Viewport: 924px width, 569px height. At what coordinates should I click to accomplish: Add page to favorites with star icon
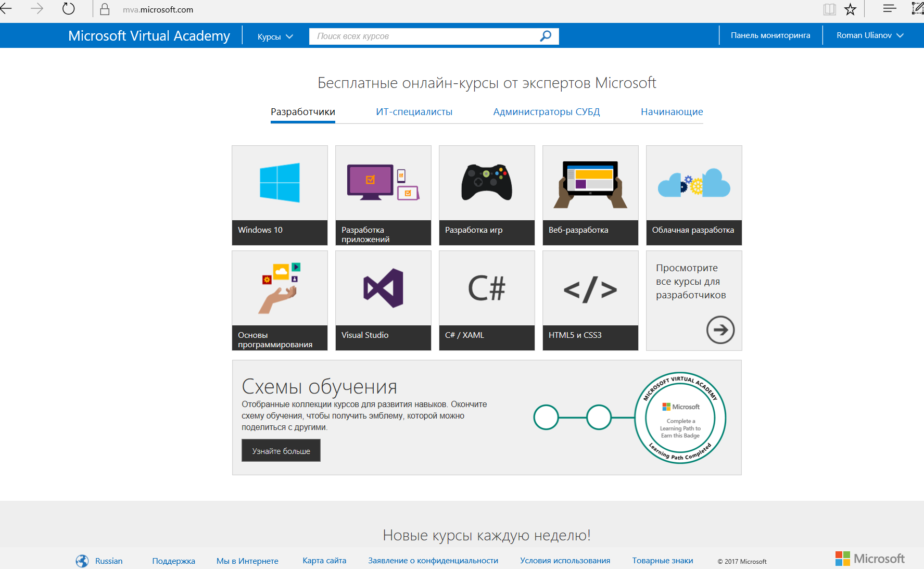click(850, 9)
